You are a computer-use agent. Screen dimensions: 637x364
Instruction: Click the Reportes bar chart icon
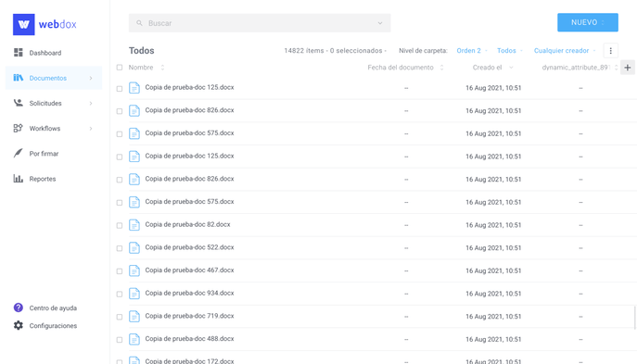coord(19,178)
